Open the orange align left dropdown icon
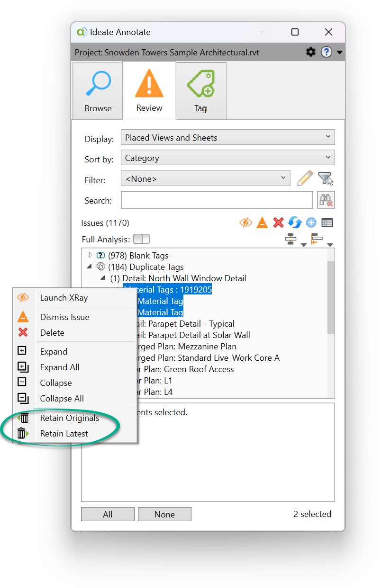381x588 pixels. (x=322, y=241)
